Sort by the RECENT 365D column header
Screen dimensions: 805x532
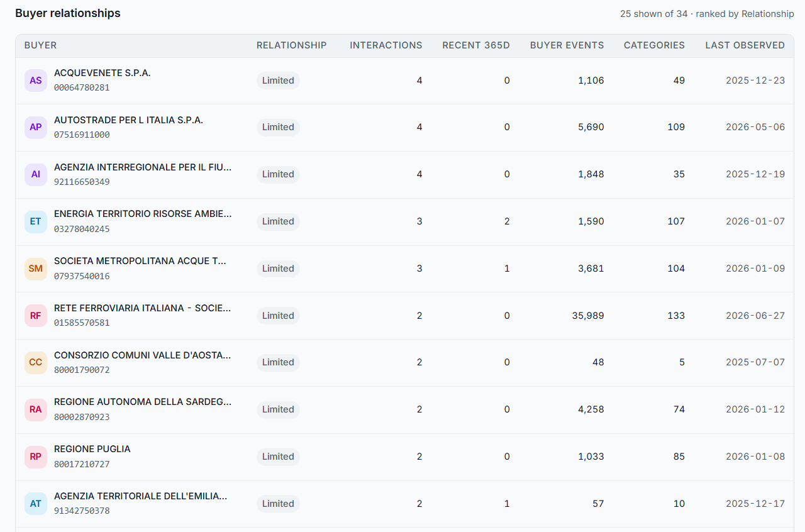pos(476,45)
